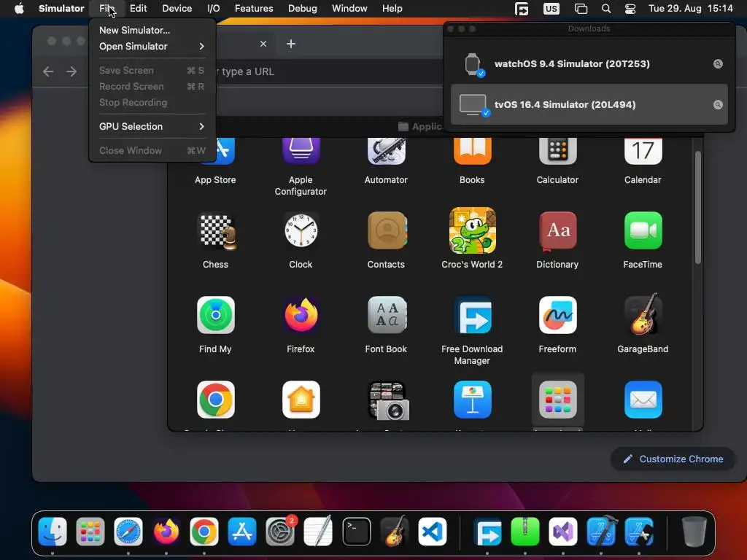Open the Find My app
The width and height of the screenshot is (747, 560).
click(x=215, y=315)
